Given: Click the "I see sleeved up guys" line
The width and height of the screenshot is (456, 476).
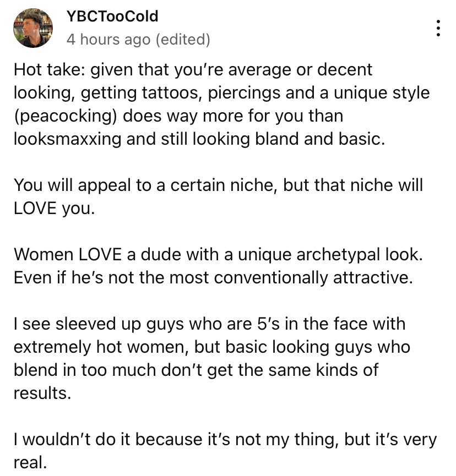Looking at the screenshot, I should coord(210,324).
